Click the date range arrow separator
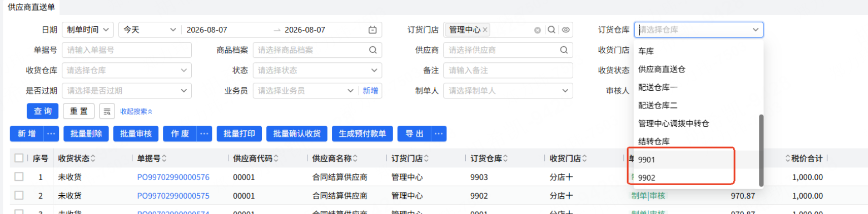This screenshot has height=214, width=868. [277, 30]
